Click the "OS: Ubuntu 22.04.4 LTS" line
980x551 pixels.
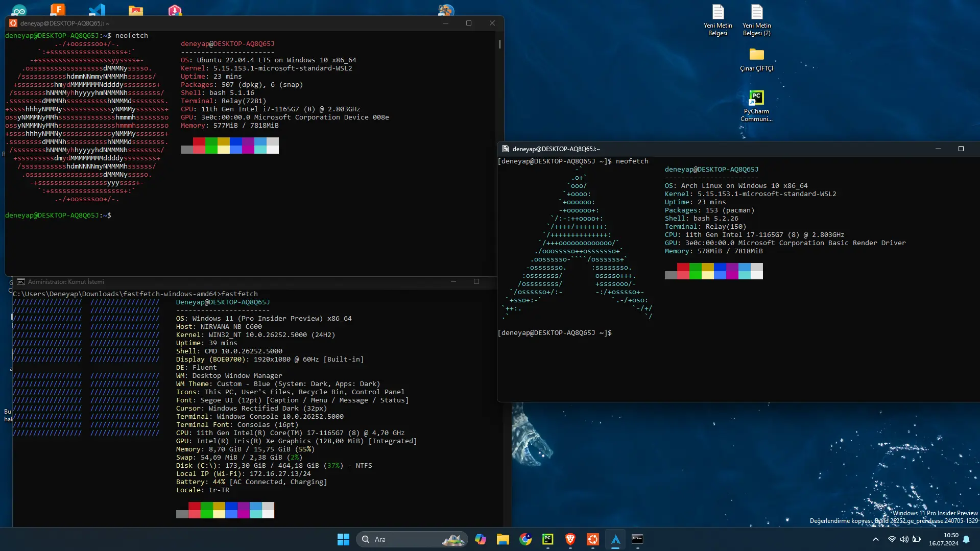click(x=269, y=60)
